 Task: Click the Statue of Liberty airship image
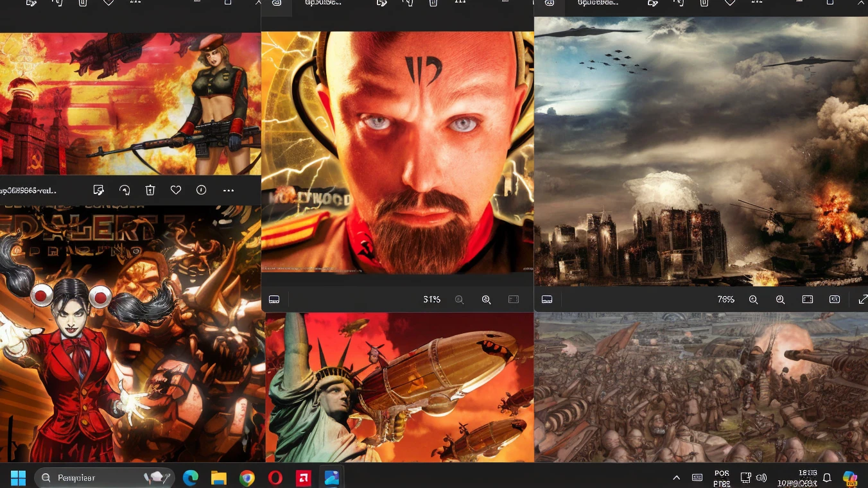(399, 387)
